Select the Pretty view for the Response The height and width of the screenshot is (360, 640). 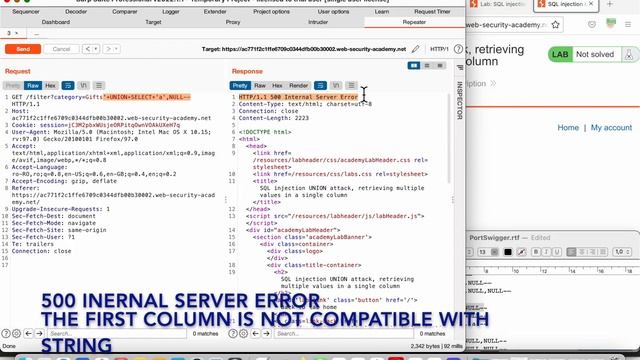point(240,85)
